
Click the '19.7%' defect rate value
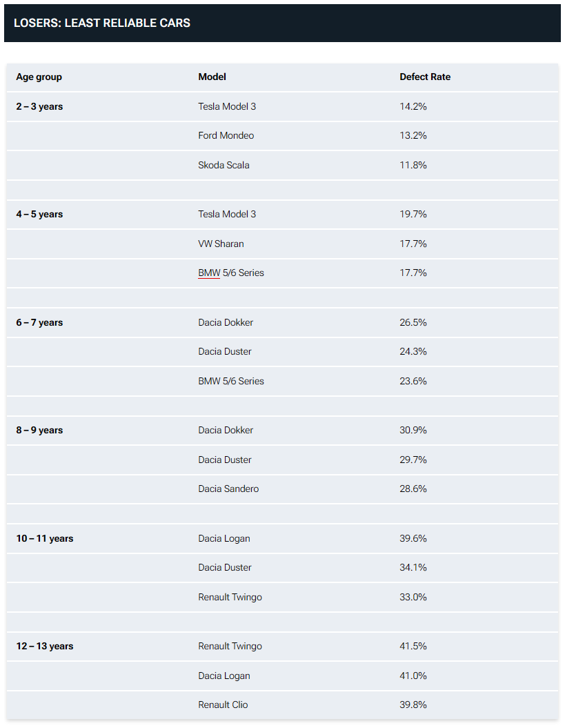pos(413,214)
